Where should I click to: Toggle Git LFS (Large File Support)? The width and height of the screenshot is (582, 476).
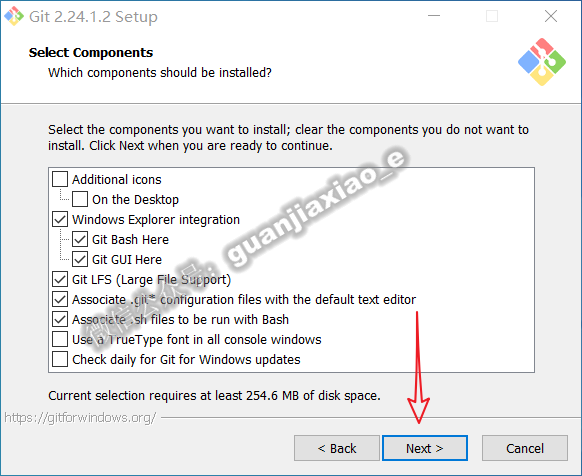coord(60,279)
